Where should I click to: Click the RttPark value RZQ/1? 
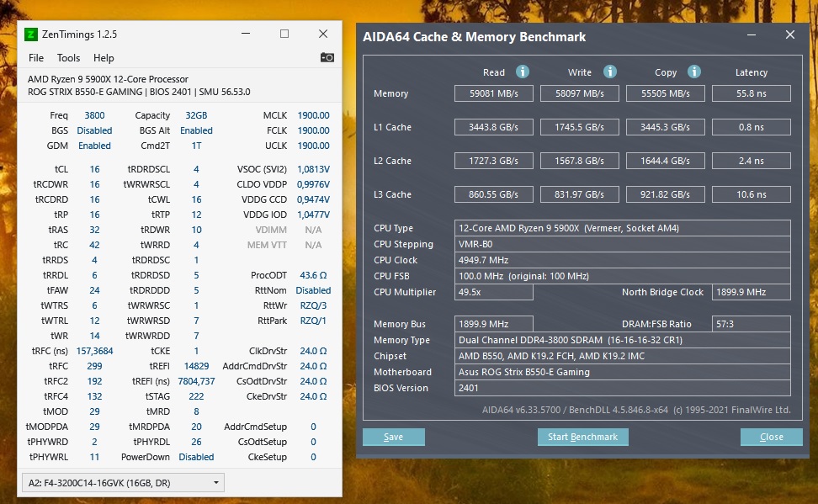313,321
